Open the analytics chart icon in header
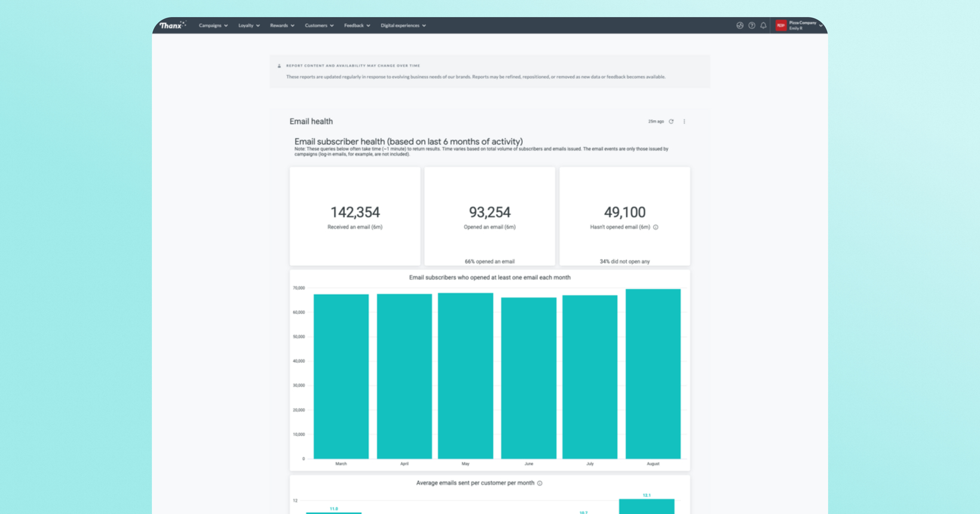Image resolution: width=980 pixels, height=514 pixels. pos(740,26)
